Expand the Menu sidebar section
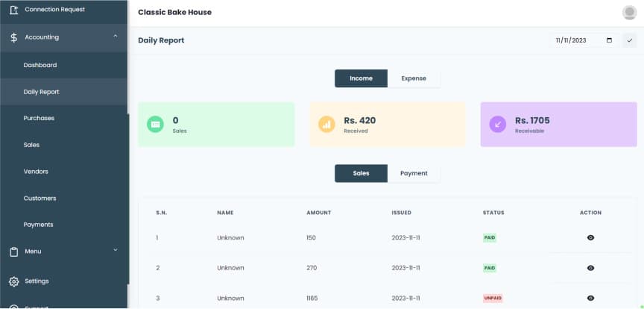Viewport: 644px width, 309px height. [115, 251]
